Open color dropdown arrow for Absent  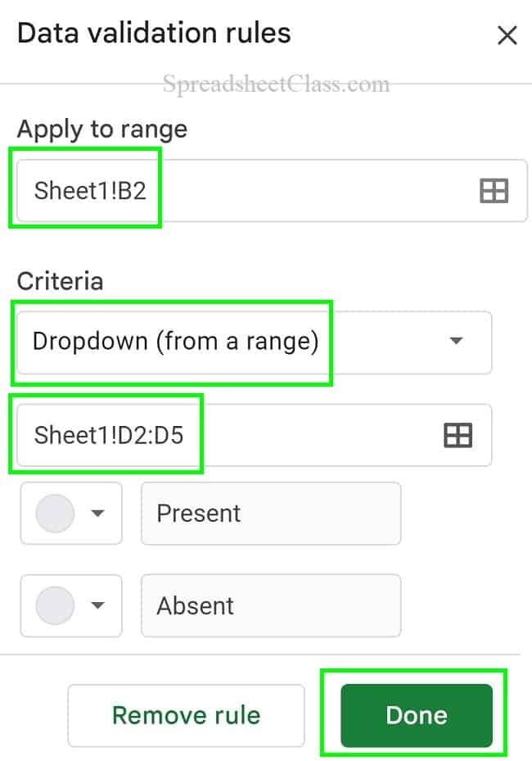click(x=98, y=605)
